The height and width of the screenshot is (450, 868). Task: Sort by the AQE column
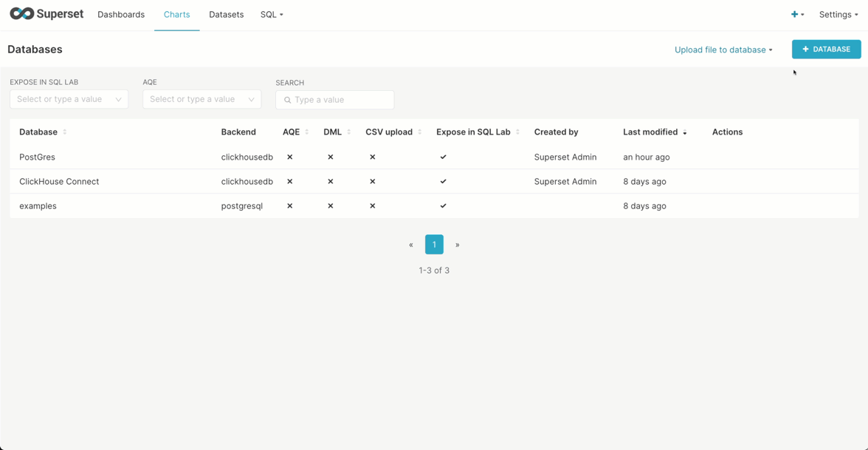coord(295,132)
